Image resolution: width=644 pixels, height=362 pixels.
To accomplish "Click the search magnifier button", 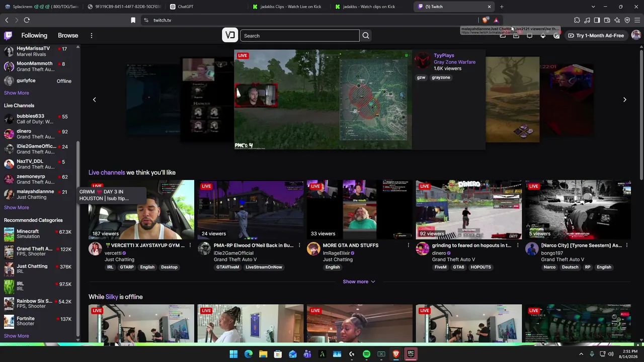I will (366, 36).
